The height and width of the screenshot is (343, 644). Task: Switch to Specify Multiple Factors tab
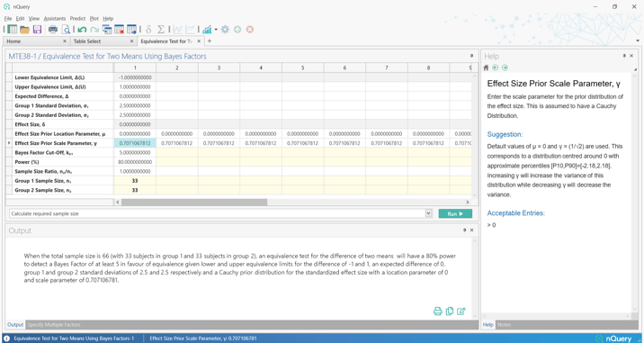tap(53, 324)
